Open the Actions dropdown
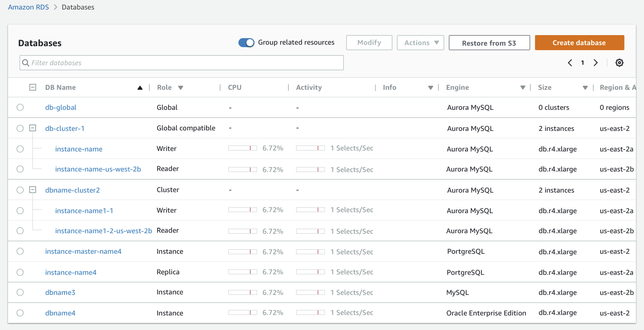Screen dimensions: 644x330 pyautogui.click(x=420, y=43)
